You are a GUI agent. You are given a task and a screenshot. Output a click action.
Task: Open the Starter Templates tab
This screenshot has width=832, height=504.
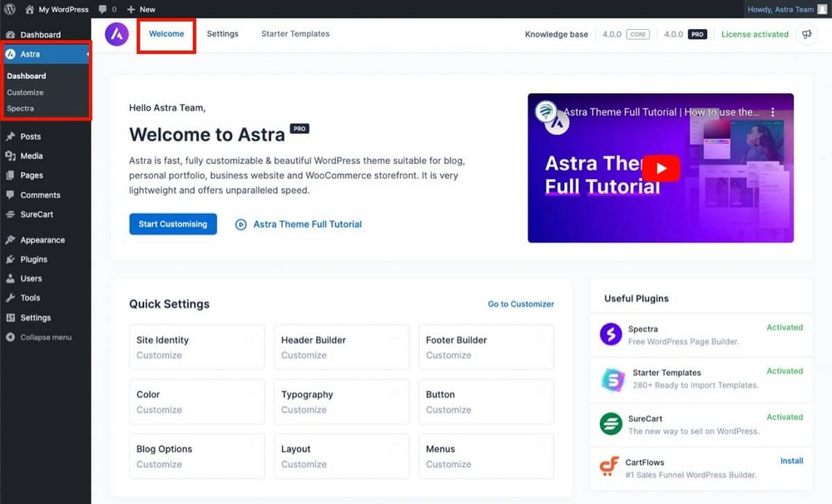[295, 34]
